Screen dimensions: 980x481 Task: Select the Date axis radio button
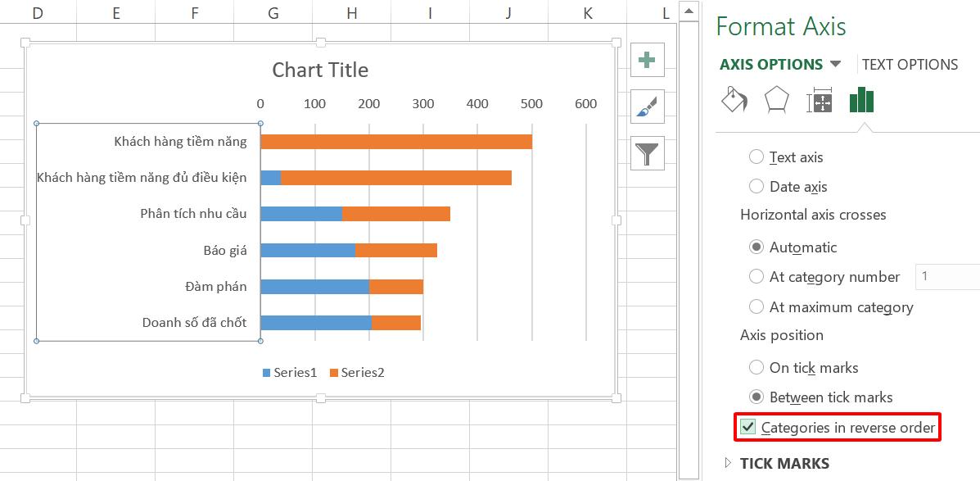click(756, 186)
